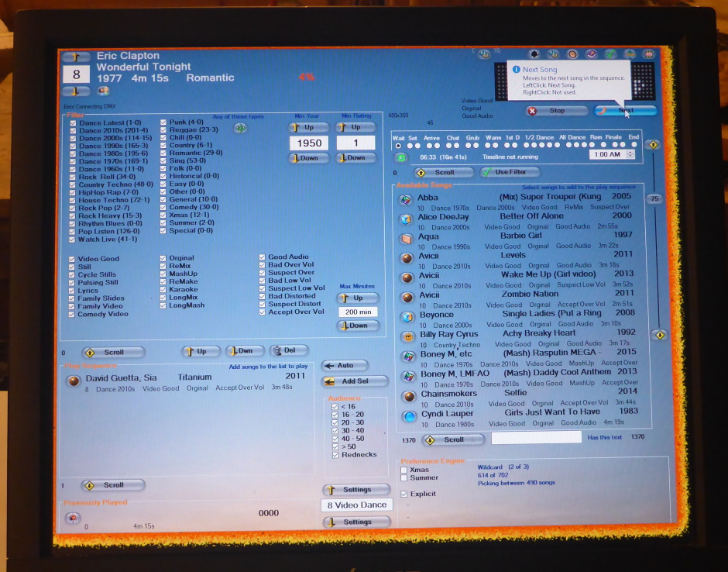Click the Auto button
Screen dimensions: 728x572
coord(344,366)
